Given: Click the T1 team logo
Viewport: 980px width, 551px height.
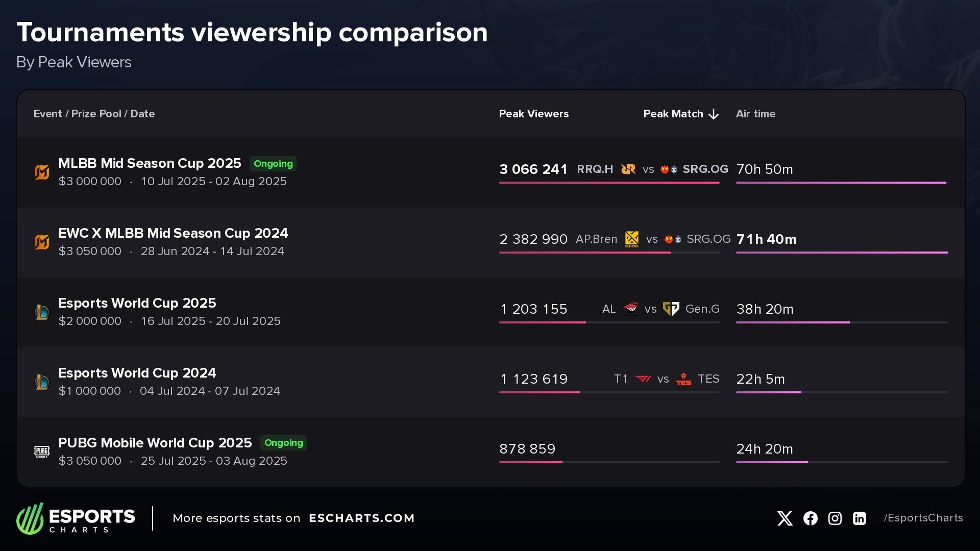Looking at the screenshot, I should [x=643, y=379].
